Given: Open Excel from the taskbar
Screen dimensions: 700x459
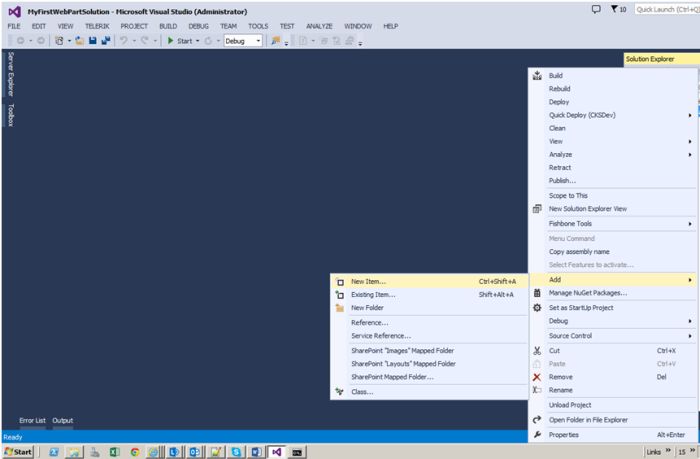Looking at the screenshot, I should click(x=114, y=452).
